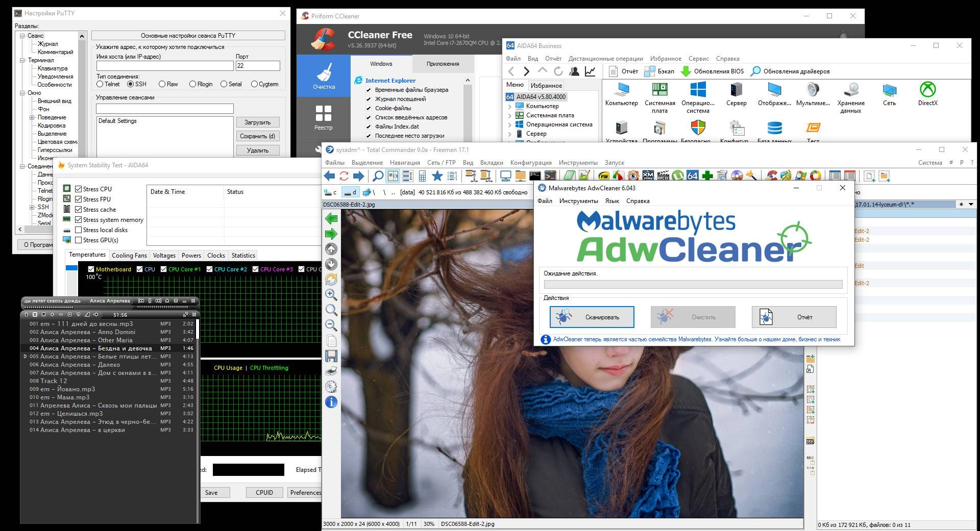Open the path history dropdown in Total Commander
980x531 pixels.
[x=971, y=204]
